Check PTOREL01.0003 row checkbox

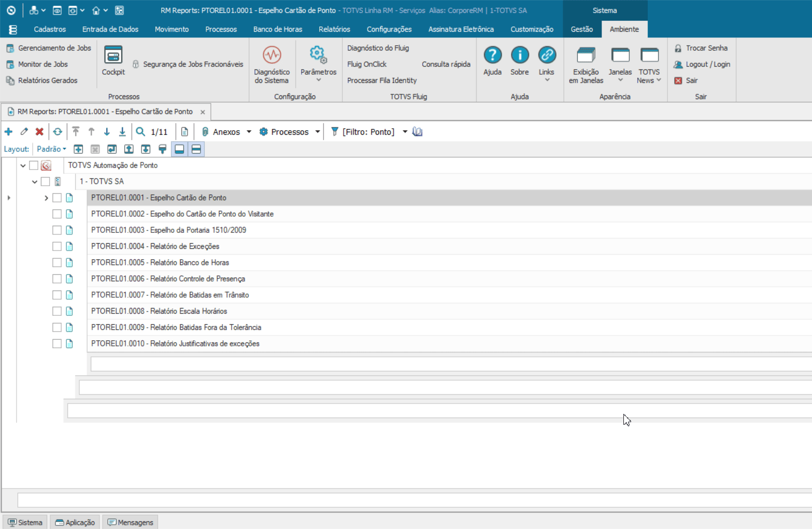click(x=57, y=230)
